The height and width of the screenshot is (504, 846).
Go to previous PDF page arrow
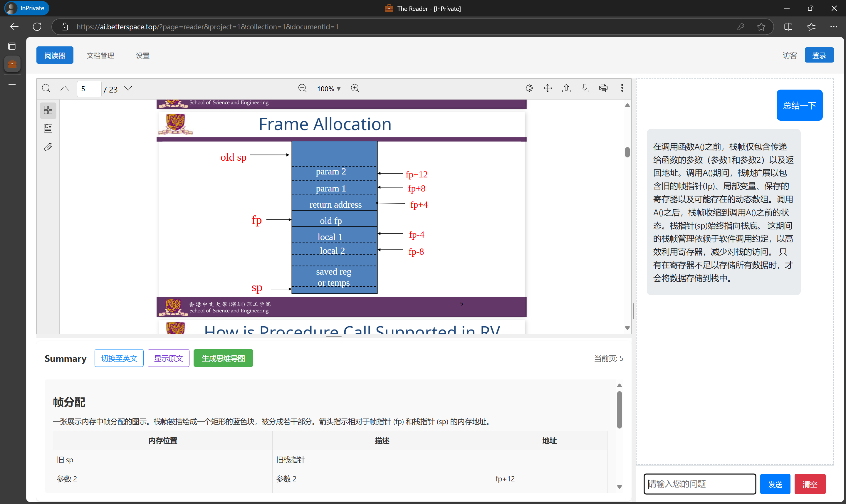point(65,89)
